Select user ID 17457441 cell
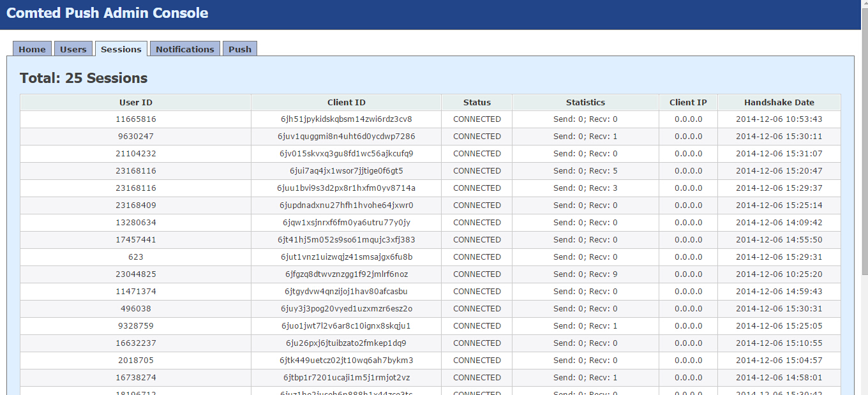This screenshot has height=395, width=868. [136, 240]
